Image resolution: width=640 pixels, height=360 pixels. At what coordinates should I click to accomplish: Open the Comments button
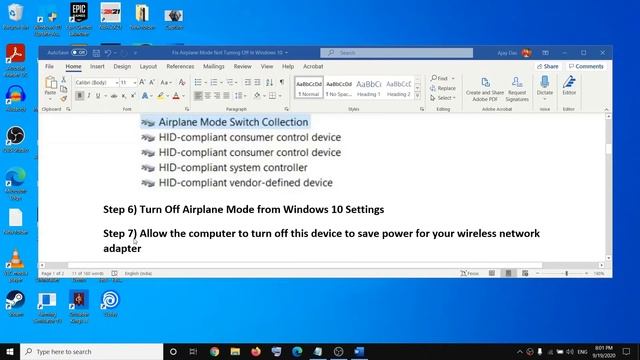[x=586, y=66]
